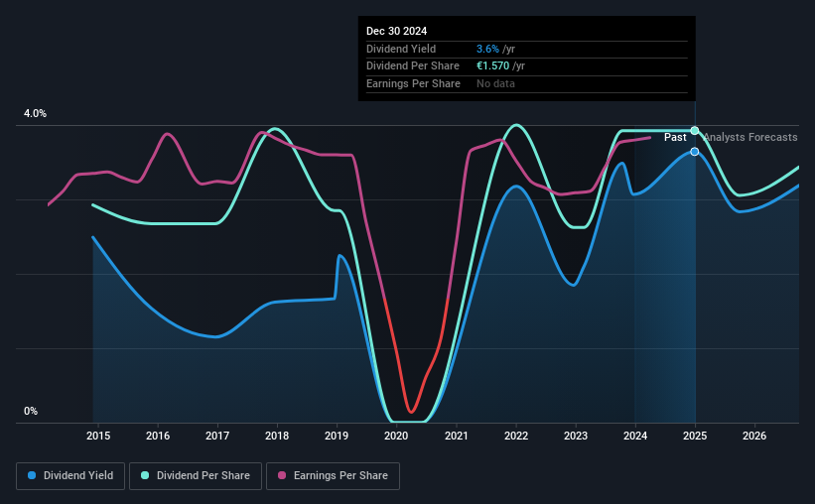This screenshot has height=504, width=815.
Task: Click the 2022 x-axis label
Action: tap(516, 436)
